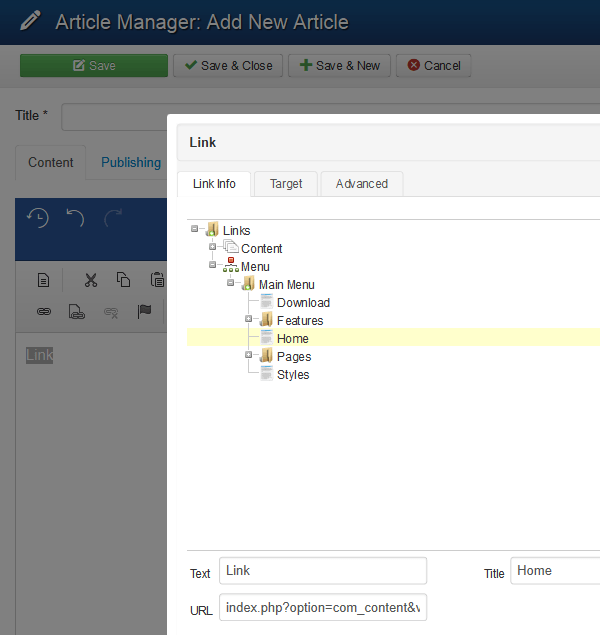Screen dimensions: 600x635
Task: Expand the Features folder node
Action: 249,319
